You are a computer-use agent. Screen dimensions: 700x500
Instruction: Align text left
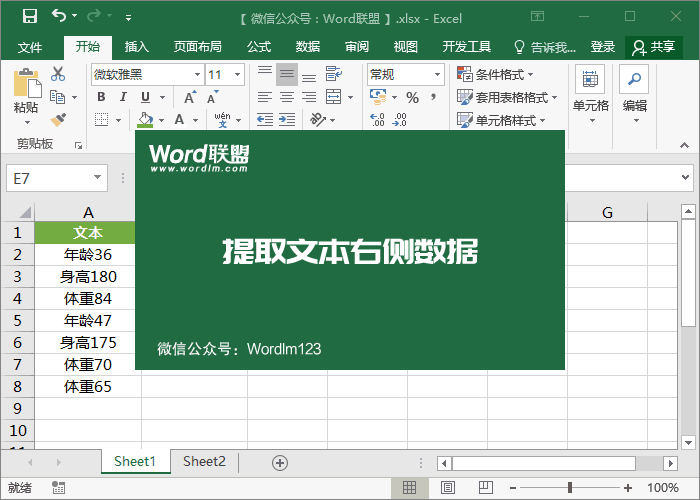tap(265, 97)
